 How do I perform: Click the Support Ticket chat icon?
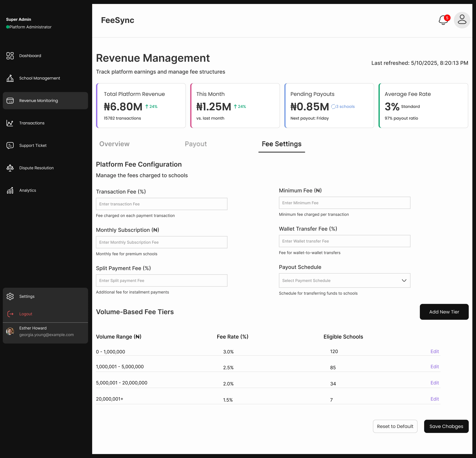[10, 146]
